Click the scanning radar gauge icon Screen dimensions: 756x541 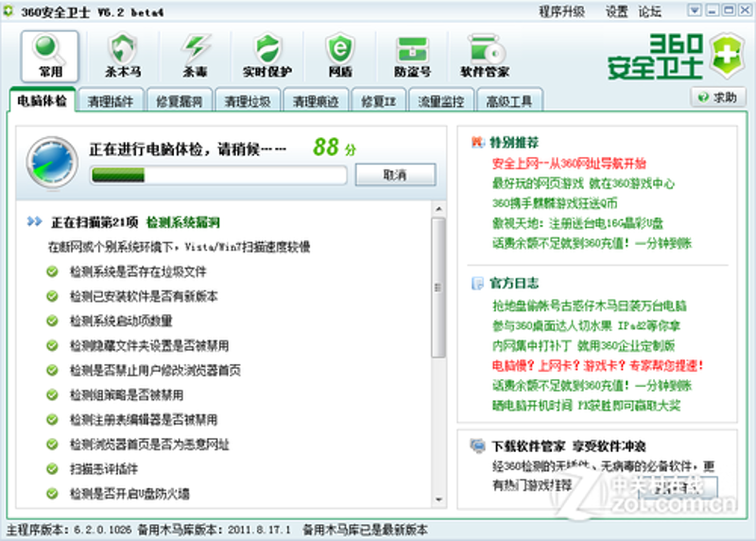(52, 163)
